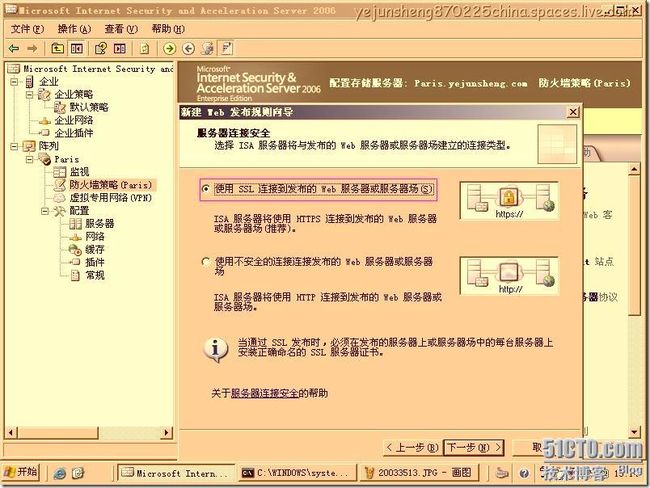
Task: Click the green right-arrow Apply toolbar icon
Action: click(x=169, y=49)
